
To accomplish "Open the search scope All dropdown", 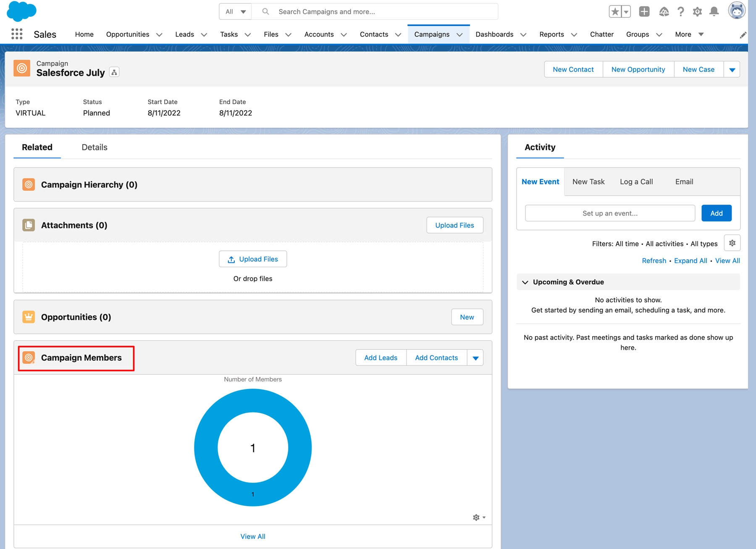I will (x=235, y=11).
